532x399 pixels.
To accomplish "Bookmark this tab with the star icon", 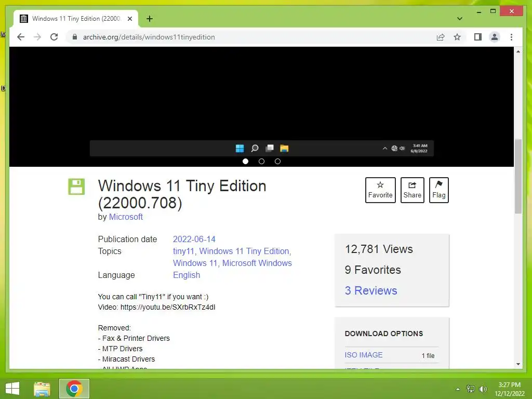I will [x=457, y=37].
